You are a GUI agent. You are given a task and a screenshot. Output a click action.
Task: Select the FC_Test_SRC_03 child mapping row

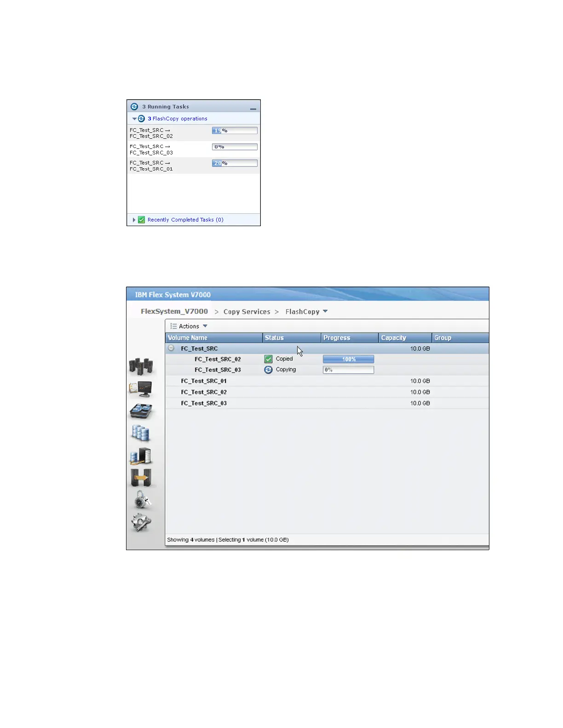327,370
